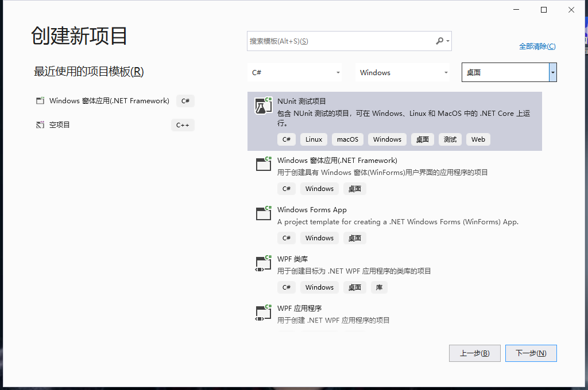This screenshot has height=390, width=588.
Task: Click the recent Windows 窗体应用 project icon
Action: [x=40, y=100]
